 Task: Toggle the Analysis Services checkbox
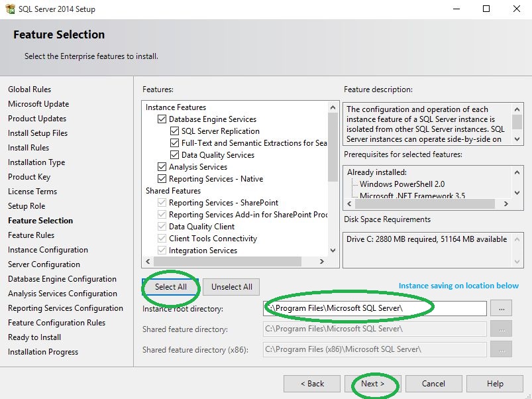[x=162, y=166]
